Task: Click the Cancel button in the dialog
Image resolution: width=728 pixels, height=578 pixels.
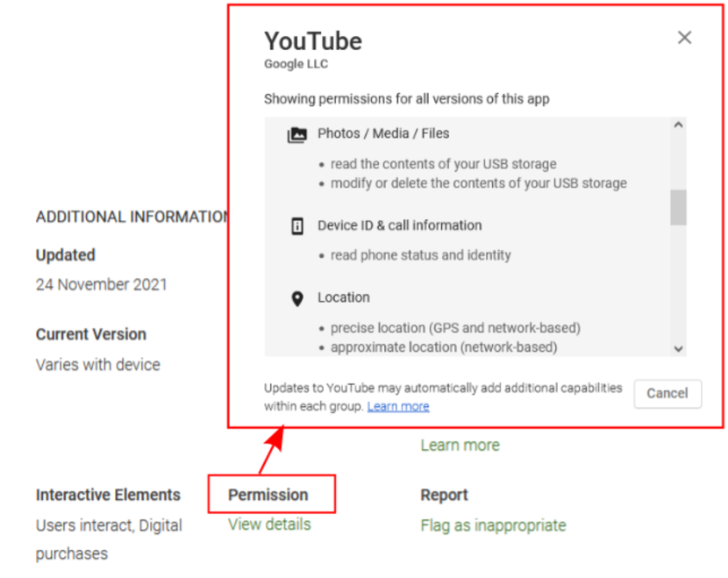Action: coord(667,394)
